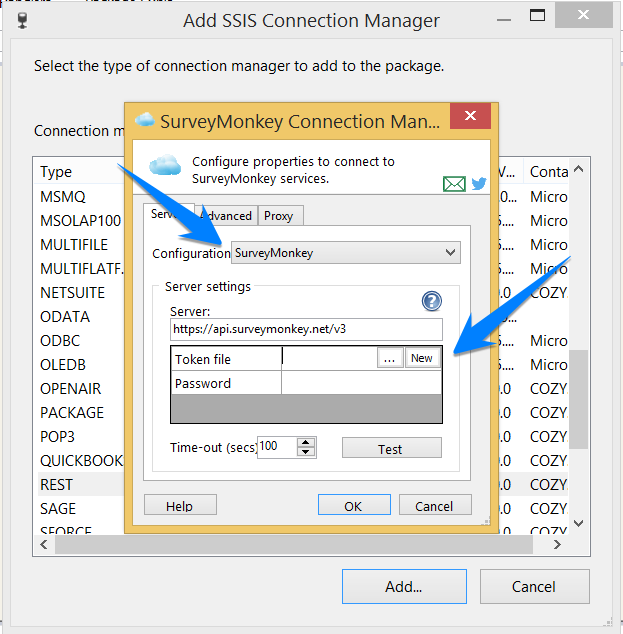Select the NETSUITE connection type

[72, 293]
